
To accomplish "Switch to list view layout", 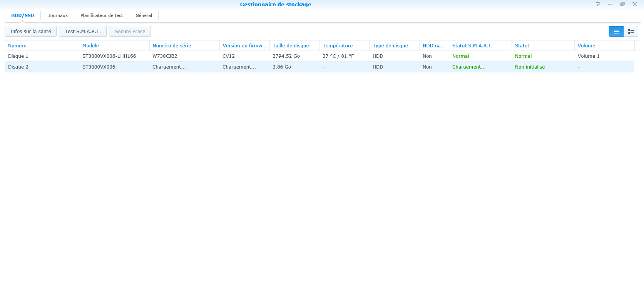I will (x=616, y=32).
